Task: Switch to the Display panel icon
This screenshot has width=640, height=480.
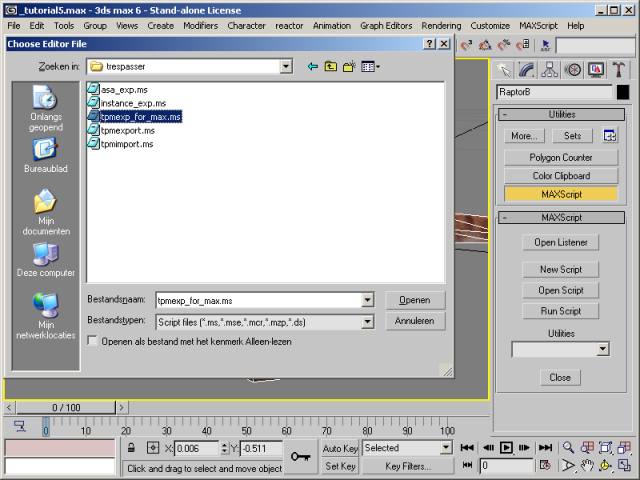Action: click(x=596, y=70)
